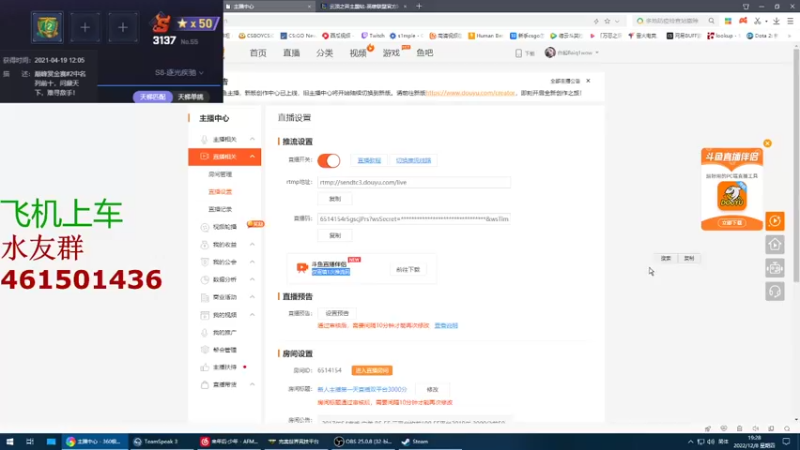Click the smiley icon in the sidebar
Image resolution: width=800 pixels, height=450 pixels.
tap(205, 227)
